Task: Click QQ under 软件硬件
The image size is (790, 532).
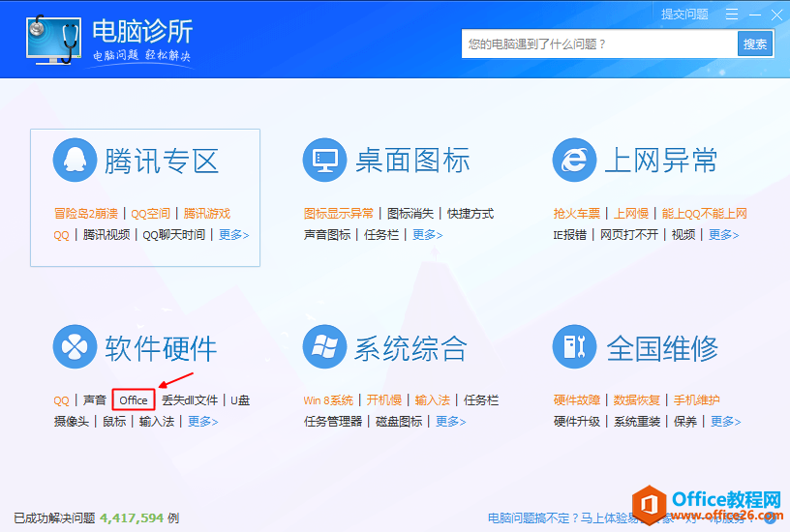Action: pos(61,400)
